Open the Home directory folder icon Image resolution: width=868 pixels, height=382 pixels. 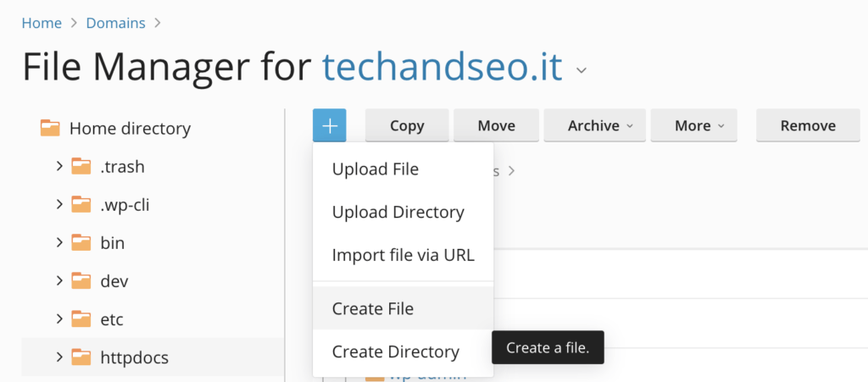50,128
